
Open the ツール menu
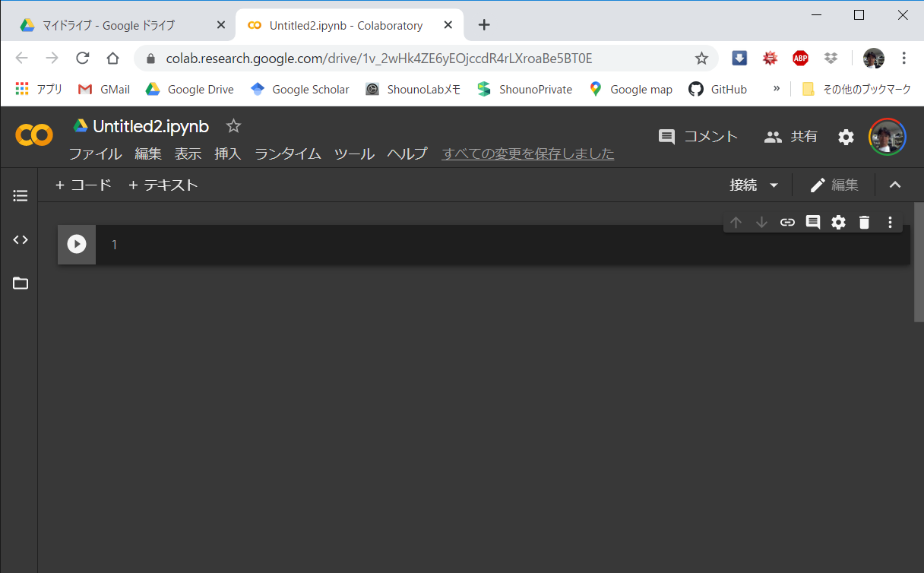[x=354, y=154]
